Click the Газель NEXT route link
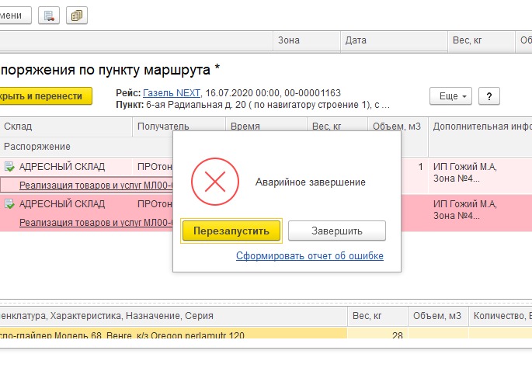Image resolution: width=532 pixels, height=392 pixels. coord(172,92)
